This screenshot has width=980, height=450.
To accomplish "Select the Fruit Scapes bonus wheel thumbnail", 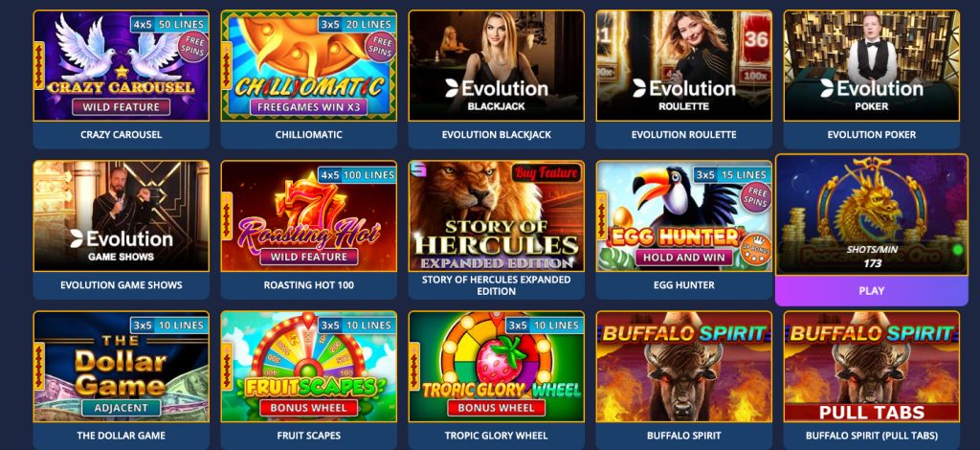I will 309,367.
